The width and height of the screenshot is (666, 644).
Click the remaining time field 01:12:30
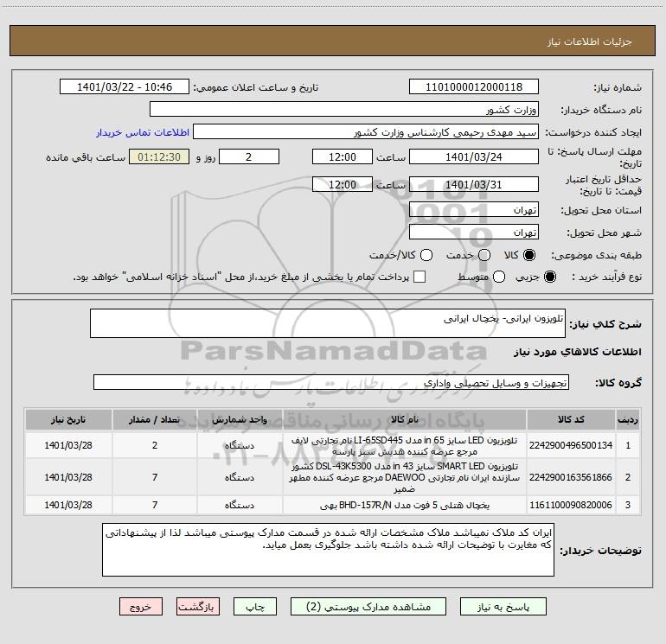(159, 156)
